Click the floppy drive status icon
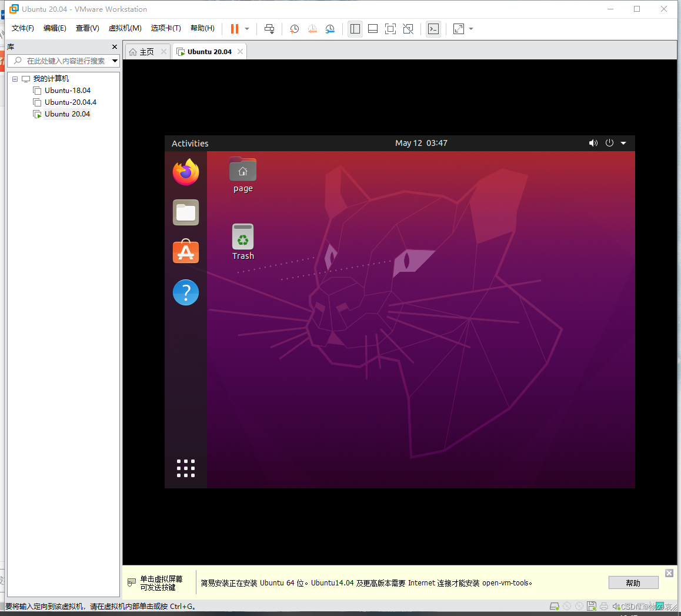The width and height of the screenshot is (681, 616). point(592,606)
